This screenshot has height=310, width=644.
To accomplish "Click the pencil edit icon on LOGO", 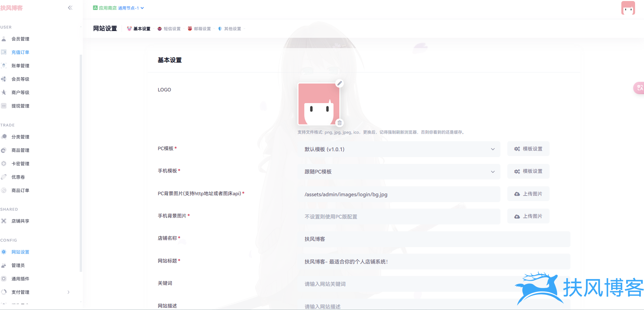I will pos(339,83).
